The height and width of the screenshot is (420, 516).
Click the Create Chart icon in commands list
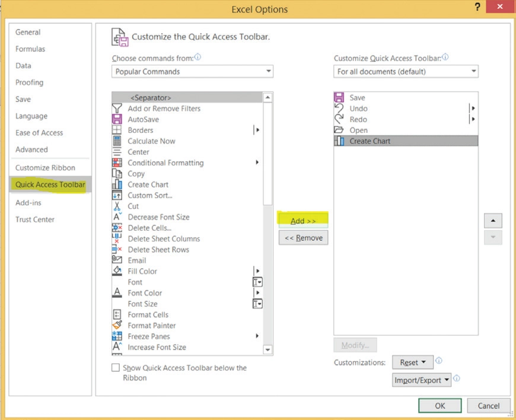pyautogui.click(x=117, y=184)
